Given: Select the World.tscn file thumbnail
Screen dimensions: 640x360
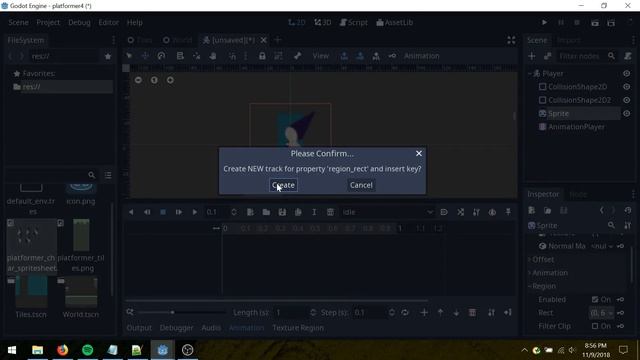Looking at the screenshot, I should pyautogui.click(x=81, y=297).
